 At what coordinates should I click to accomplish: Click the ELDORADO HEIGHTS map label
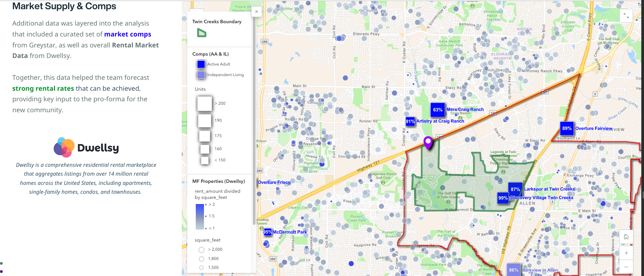[x=502, y=56]
